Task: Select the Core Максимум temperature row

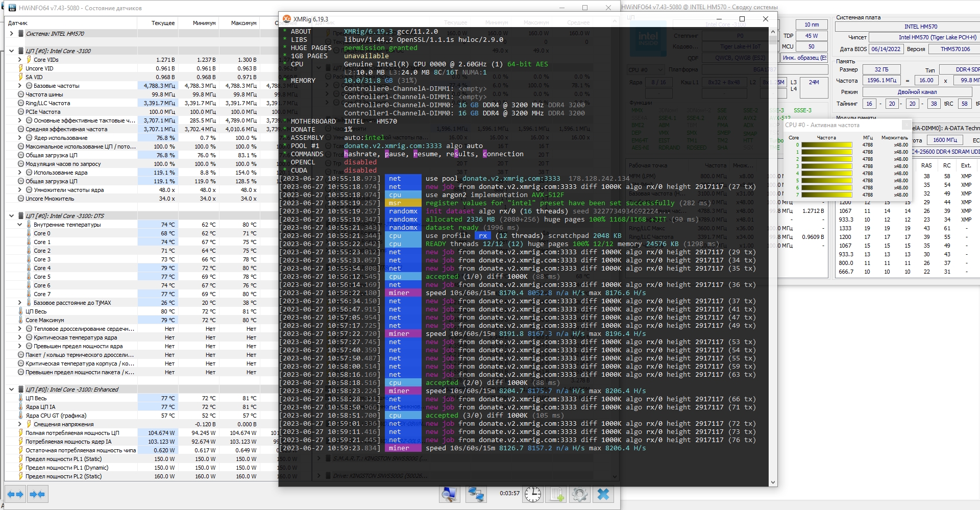Action: [141, 320]
